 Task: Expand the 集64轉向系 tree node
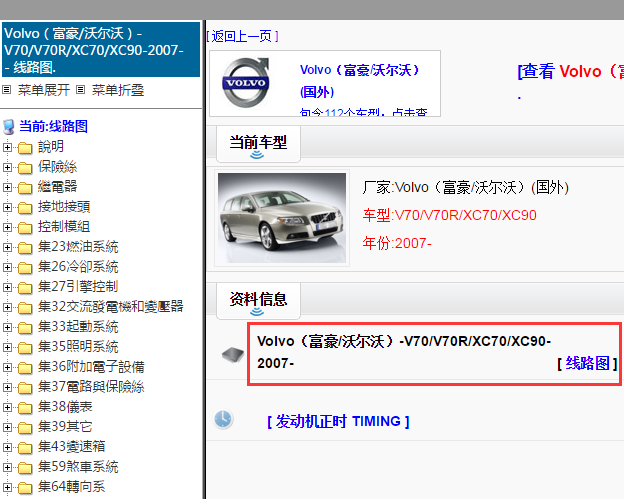pos(7,487)
